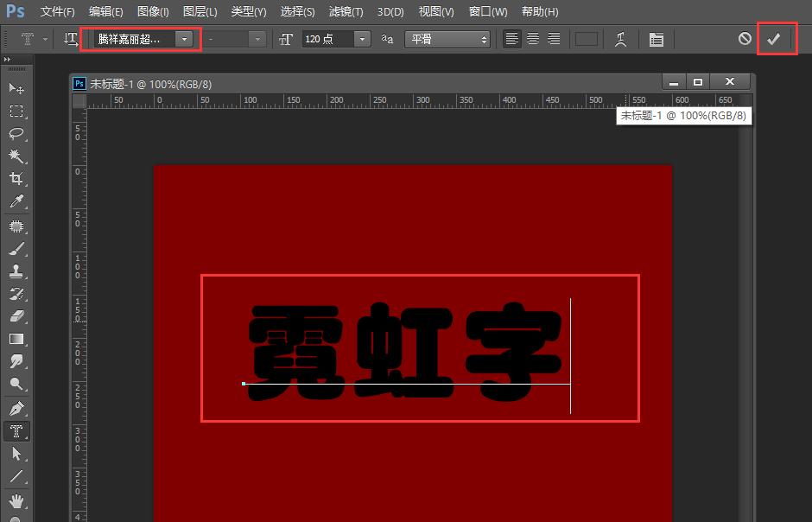Open the 滤镜(T) menu

[345, 11]
